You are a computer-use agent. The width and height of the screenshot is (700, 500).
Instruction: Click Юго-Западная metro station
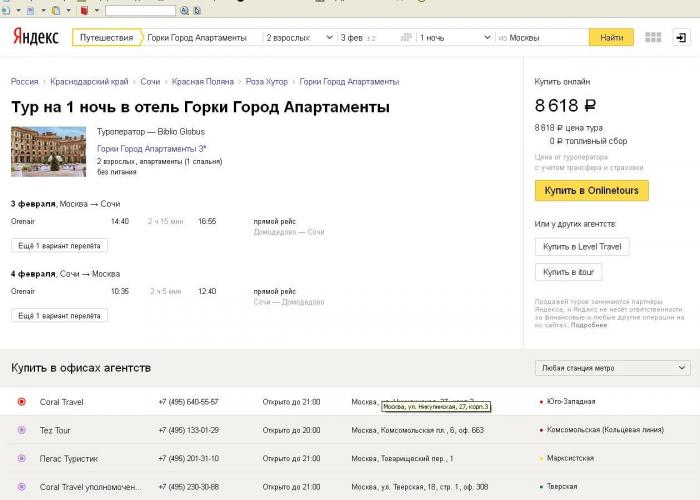point(571,401)
